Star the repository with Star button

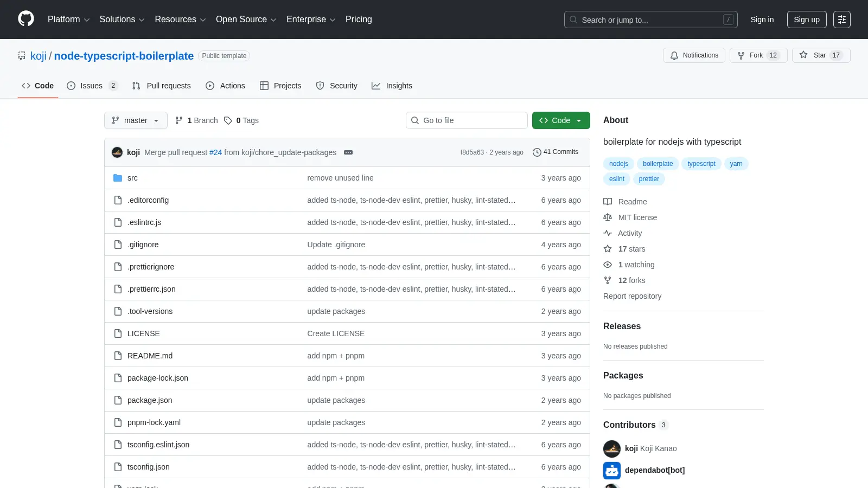point(821,55)
